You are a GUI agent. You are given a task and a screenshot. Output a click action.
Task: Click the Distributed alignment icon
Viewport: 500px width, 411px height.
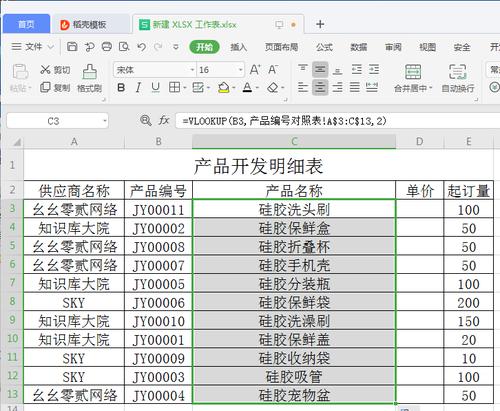coord(372,88)
